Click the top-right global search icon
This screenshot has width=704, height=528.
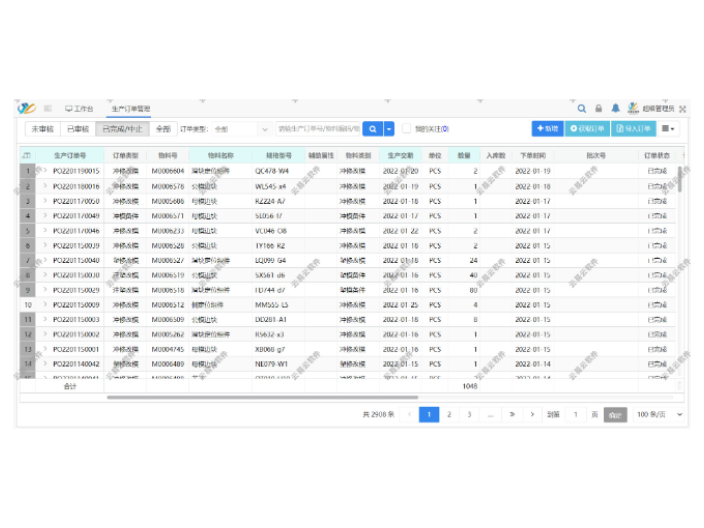[x=581, y=109]
